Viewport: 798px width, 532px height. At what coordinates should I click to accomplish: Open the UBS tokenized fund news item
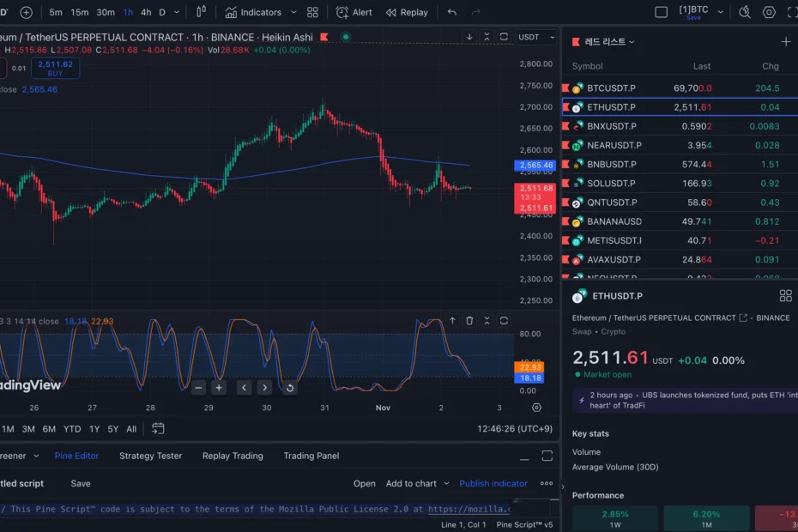pyautogui.click(x=685, y=400)
